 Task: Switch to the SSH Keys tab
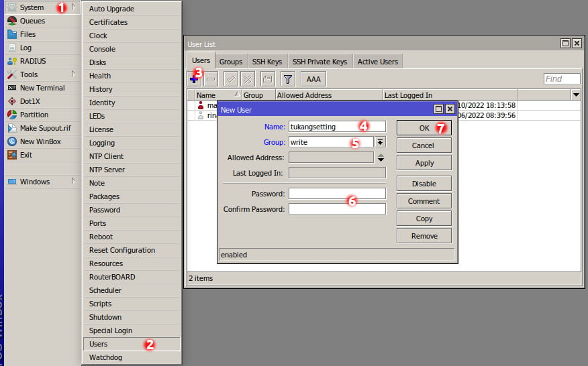pos(266,62)
